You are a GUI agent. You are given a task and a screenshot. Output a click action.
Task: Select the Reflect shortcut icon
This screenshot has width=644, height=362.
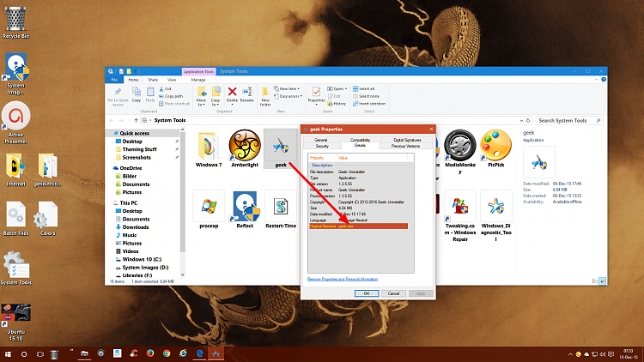245,206
